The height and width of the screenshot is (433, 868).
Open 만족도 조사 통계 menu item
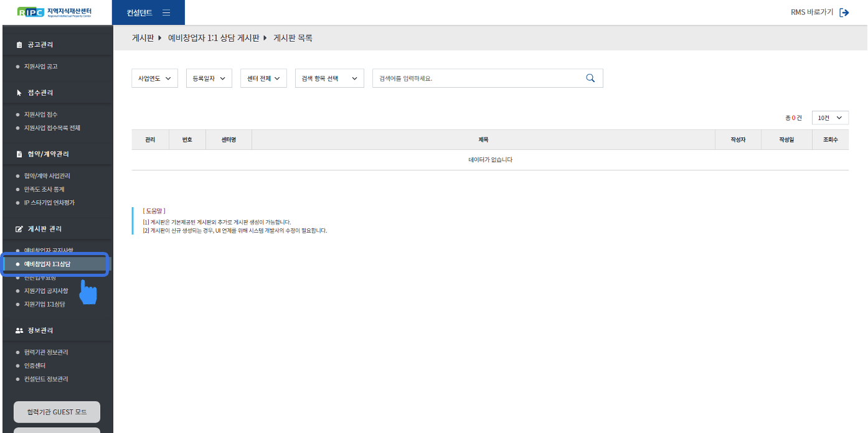tap(44, 189)
